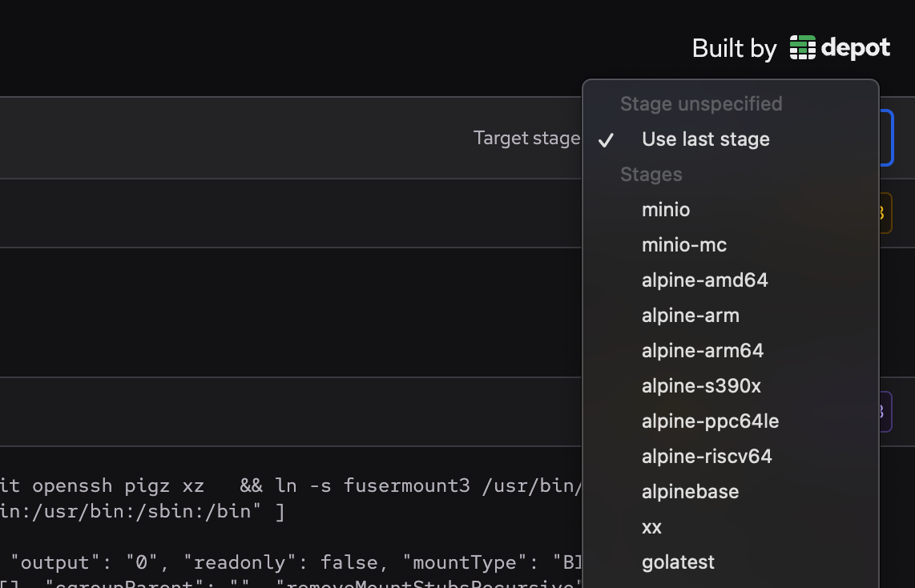Click the purple badge at the right edge
This screenshot has height=588, width=915.
tap(878, 411)
